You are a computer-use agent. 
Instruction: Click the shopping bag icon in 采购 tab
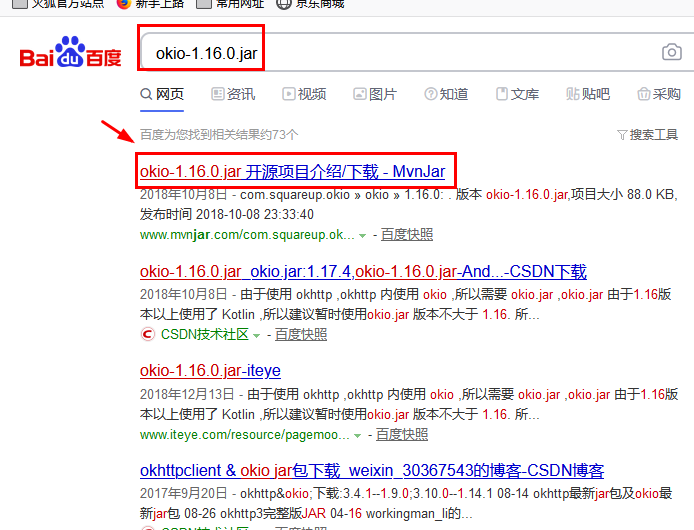pos(644,94)
